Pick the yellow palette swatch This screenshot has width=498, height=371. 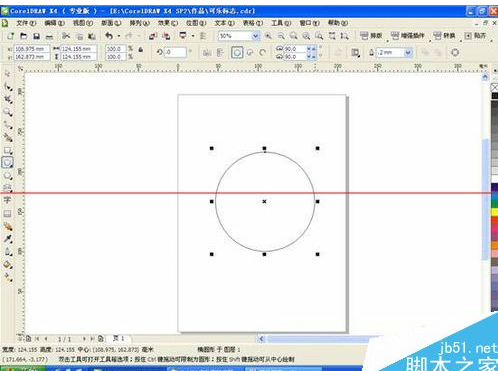click(x=494, y=212)
